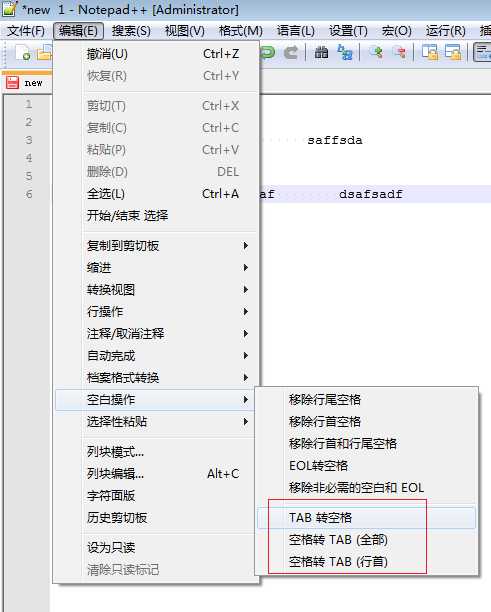Click the gray redo arrow toolbar icon
Image resolution: width=491 pixels, height=612 pixels.
pyautogui.click(x=291, y=52)
